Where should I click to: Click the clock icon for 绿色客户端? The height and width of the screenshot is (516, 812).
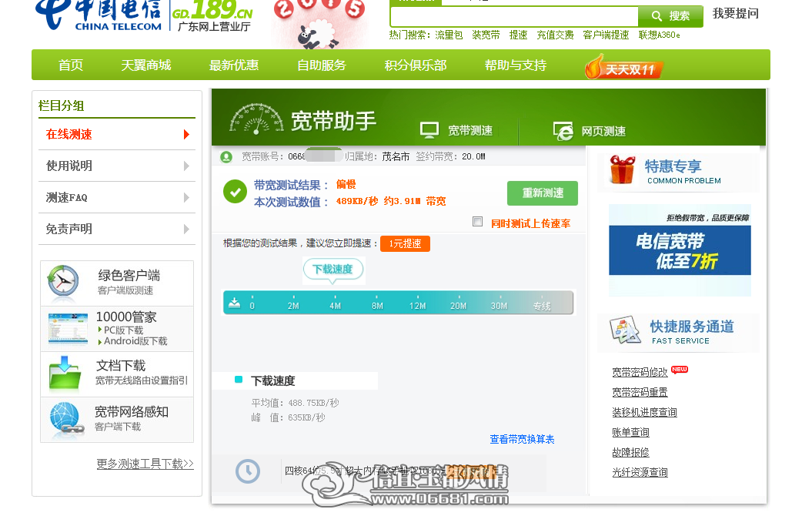click(63, 283)
